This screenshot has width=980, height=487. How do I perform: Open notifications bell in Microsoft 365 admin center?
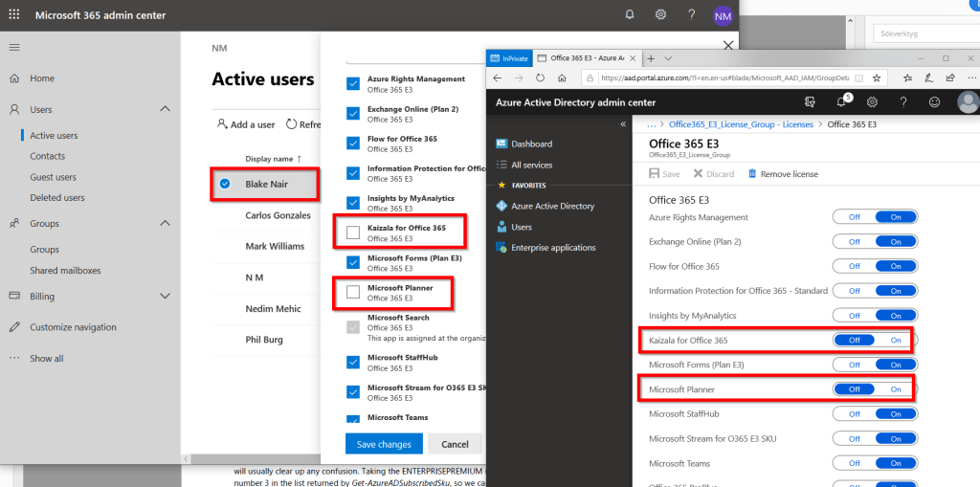[630, 15]
